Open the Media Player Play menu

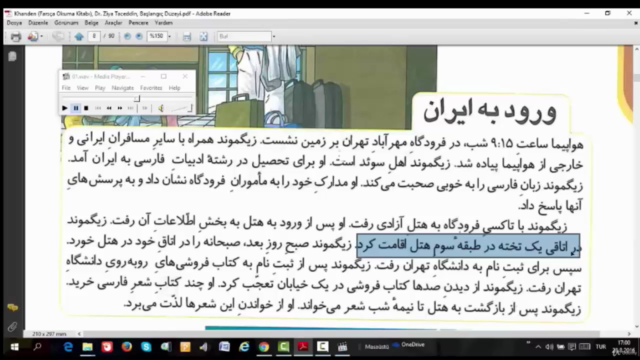pyautogui.click(x=100, y=88)
